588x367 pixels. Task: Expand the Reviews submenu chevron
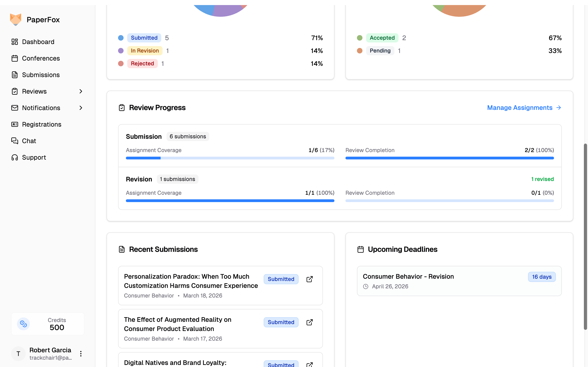click(81, 91)
